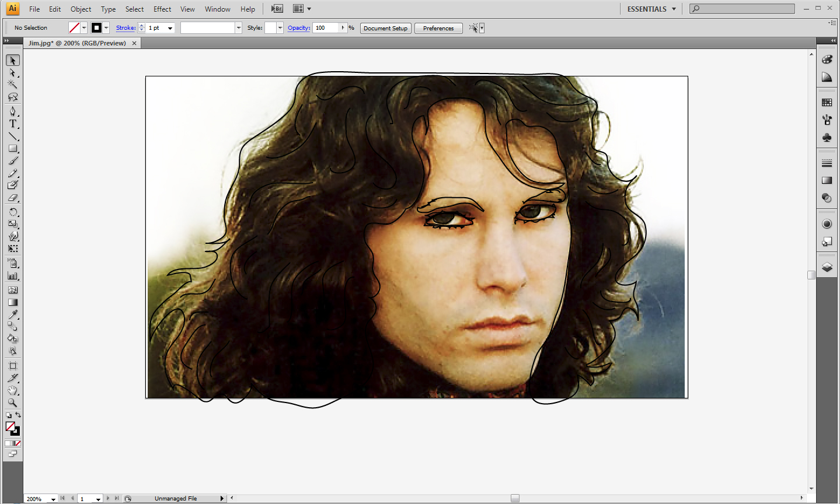Select the Pen tool
Viewport: 840px width, 504px height.
13,111
